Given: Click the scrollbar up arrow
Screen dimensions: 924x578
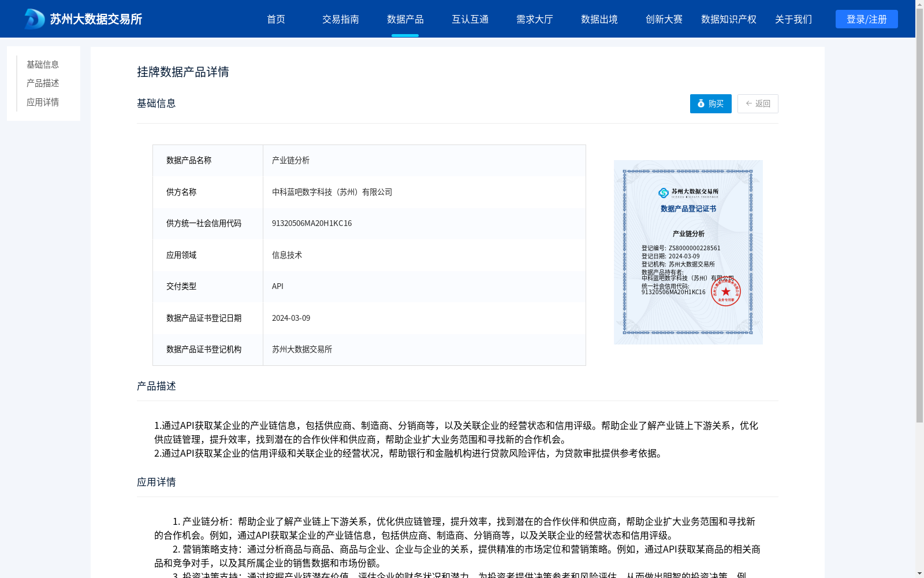Looking at the screenshot, I should 919,4.
